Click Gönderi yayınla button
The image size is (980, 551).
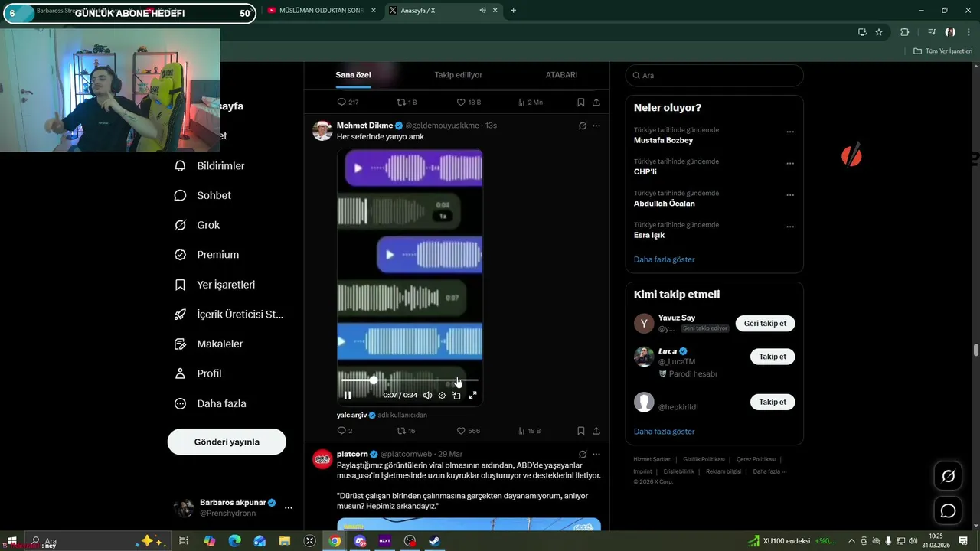(227, 442)
